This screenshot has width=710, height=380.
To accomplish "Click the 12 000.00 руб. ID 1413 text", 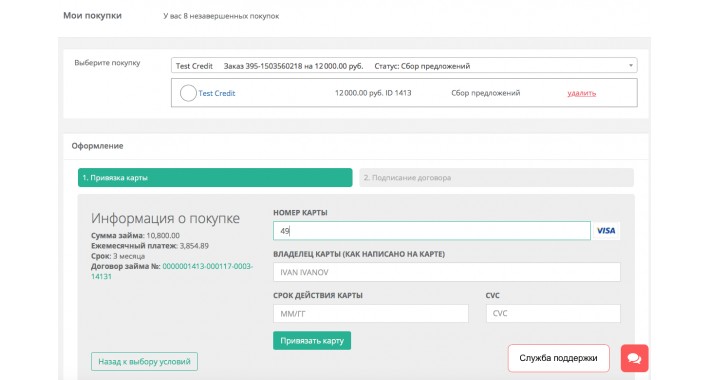I will tap(373, 93).
